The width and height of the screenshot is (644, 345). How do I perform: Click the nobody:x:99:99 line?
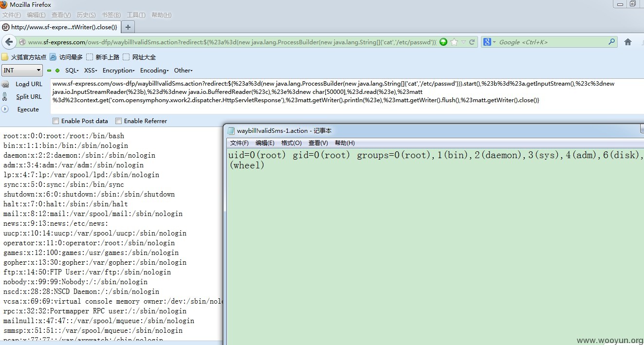pyautogui.click(x=75, y=282)
